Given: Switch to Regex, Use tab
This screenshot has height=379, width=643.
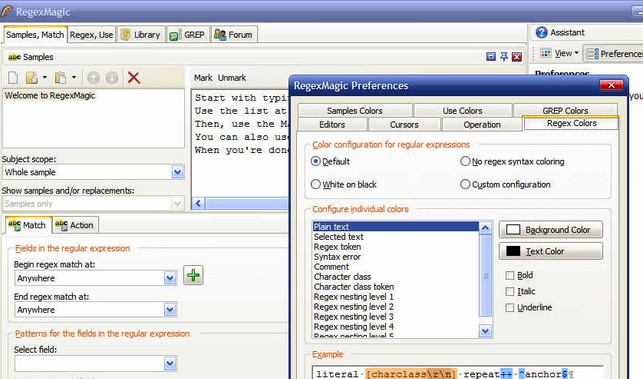Looking at the screenshot, I should 91,35.
